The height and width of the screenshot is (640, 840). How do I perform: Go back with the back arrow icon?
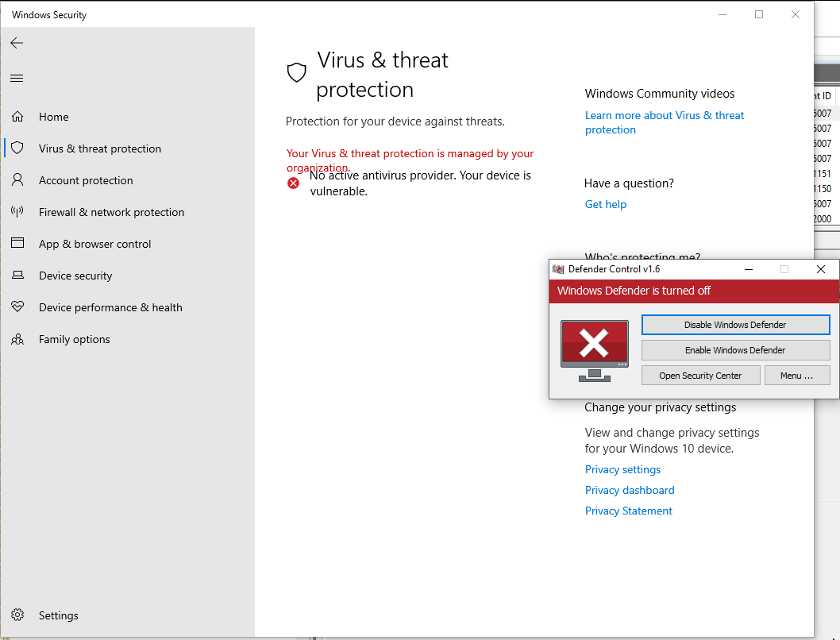17,43
